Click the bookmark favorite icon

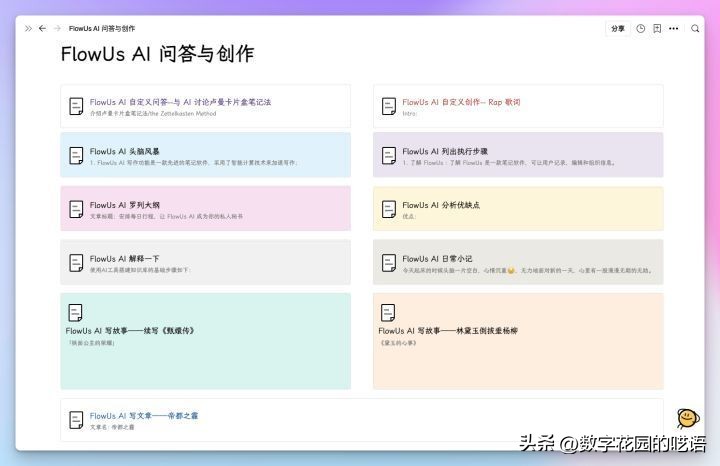657,28
